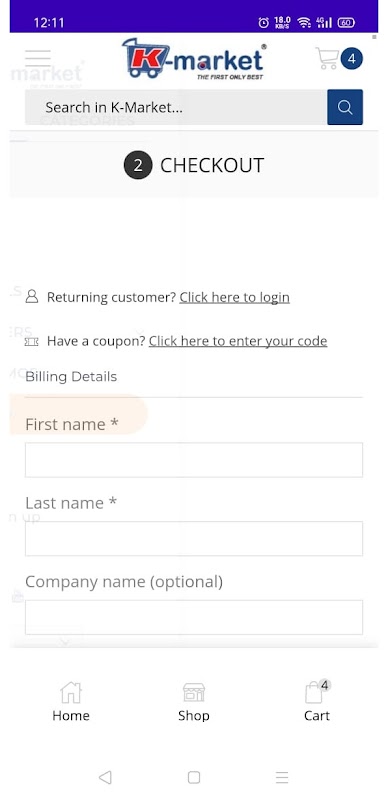This screenshot has width=388, height=800.
Task: Open the Shop storefront icon
Action: coord(193,693)
